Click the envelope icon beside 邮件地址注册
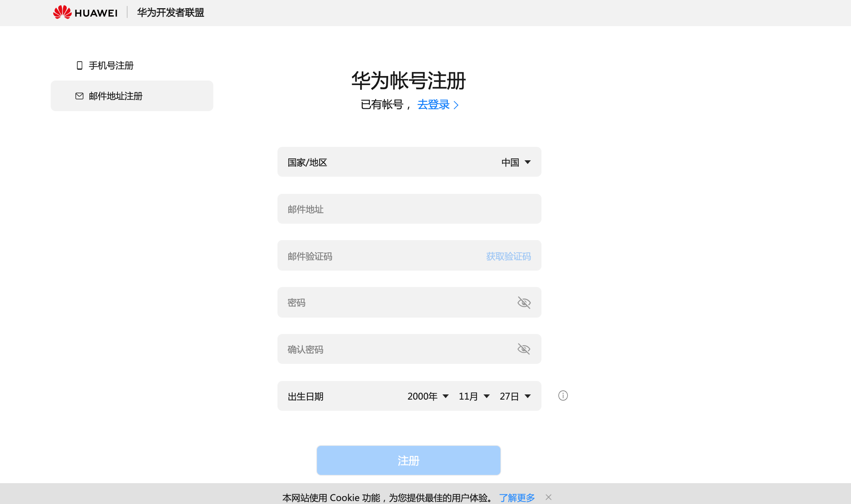 point(79,96)
